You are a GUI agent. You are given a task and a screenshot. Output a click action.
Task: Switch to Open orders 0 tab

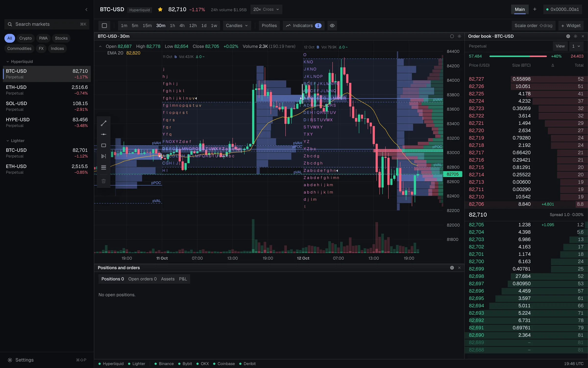click(142, 279)
